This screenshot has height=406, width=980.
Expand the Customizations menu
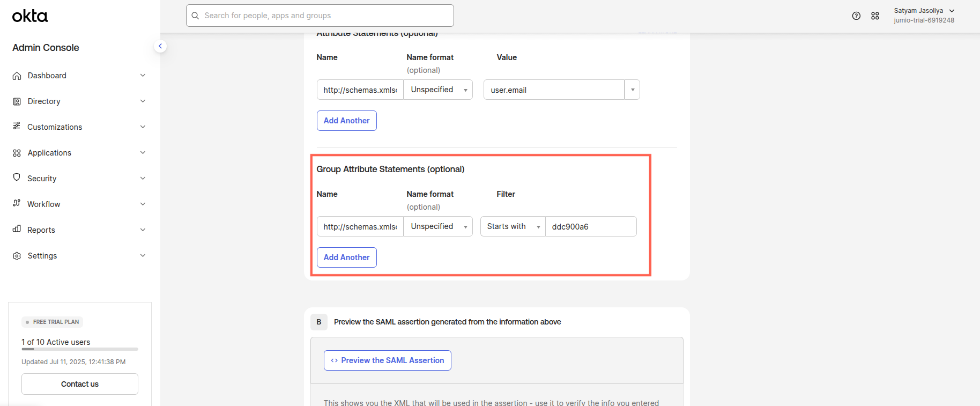(x=143, y=127)
